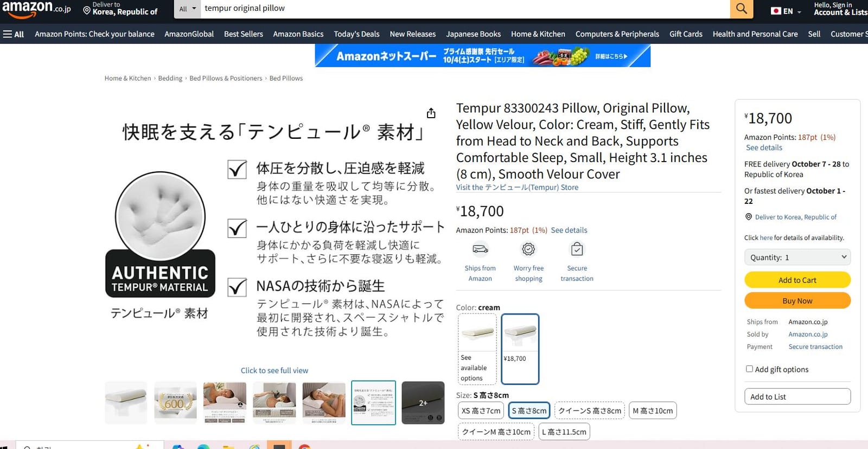Open Computers & Peripherals in the navigation bar
This screenshot has width=868, height=449.
click(x=617, y=34)
